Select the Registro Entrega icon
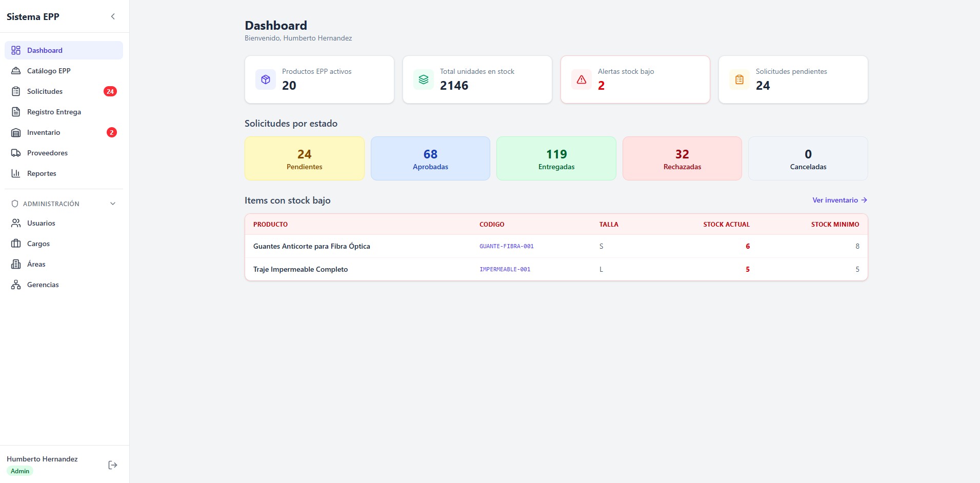Viewport: 980px width, 483px height. pyautogui.click(x=16, y=111)
